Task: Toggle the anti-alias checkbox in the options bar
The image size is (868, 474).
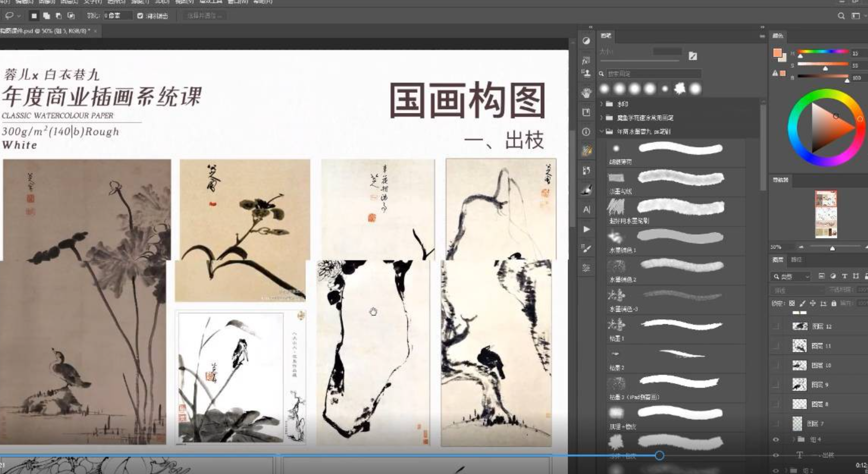Action: (140, 16)
